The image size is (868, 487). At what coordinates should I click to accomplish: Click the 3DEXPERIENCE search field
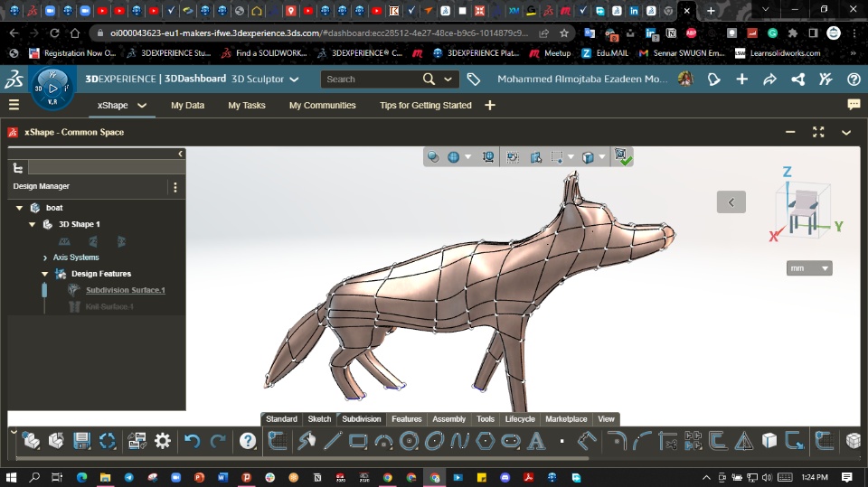pos(371,80)
